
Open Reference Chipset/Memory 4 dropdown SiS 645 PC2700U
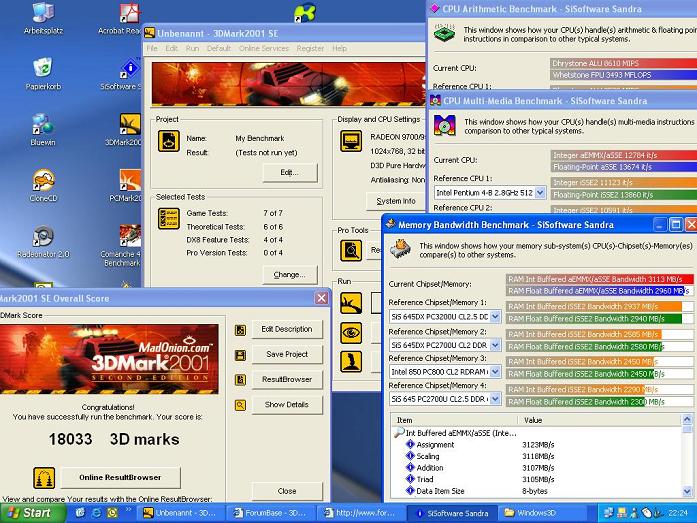495,399
